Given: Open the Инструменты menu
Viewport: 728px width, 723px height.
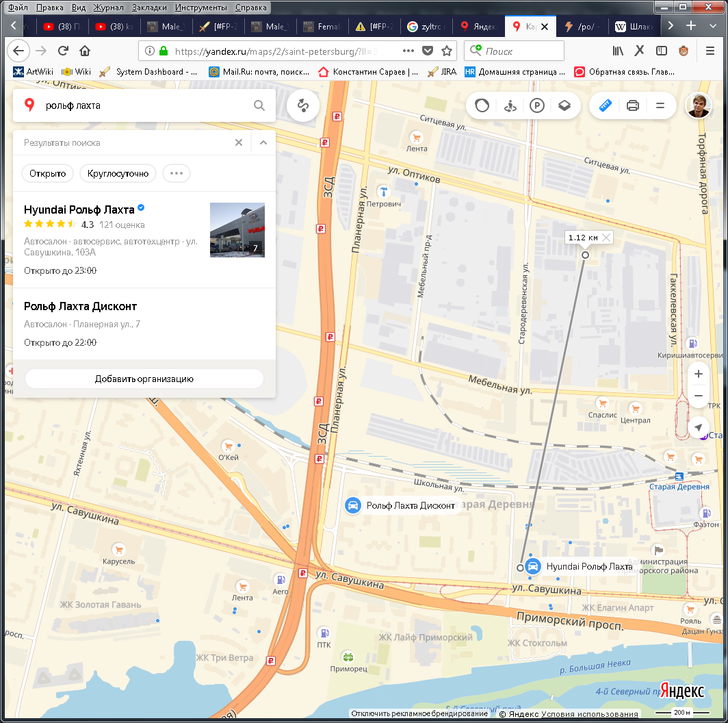Looking at the screenshot, I should [x=201, y=8].
